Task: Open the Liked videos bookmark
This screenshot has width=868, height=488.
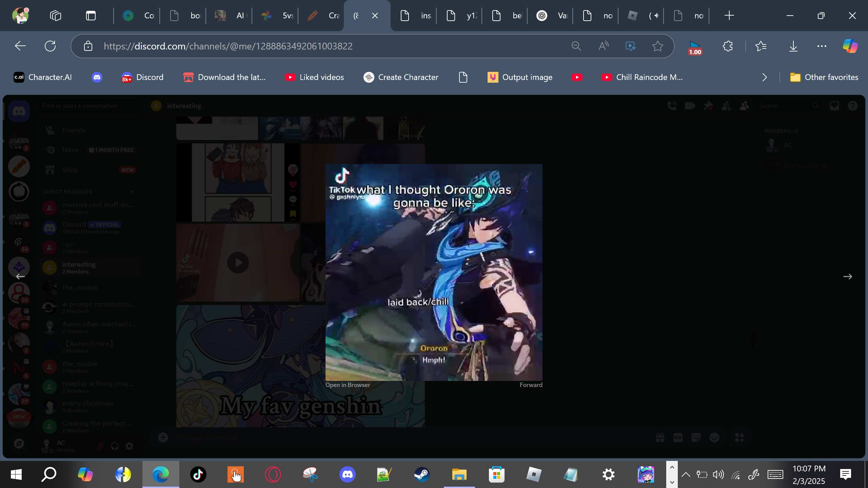Action: (x=314, y=77)
